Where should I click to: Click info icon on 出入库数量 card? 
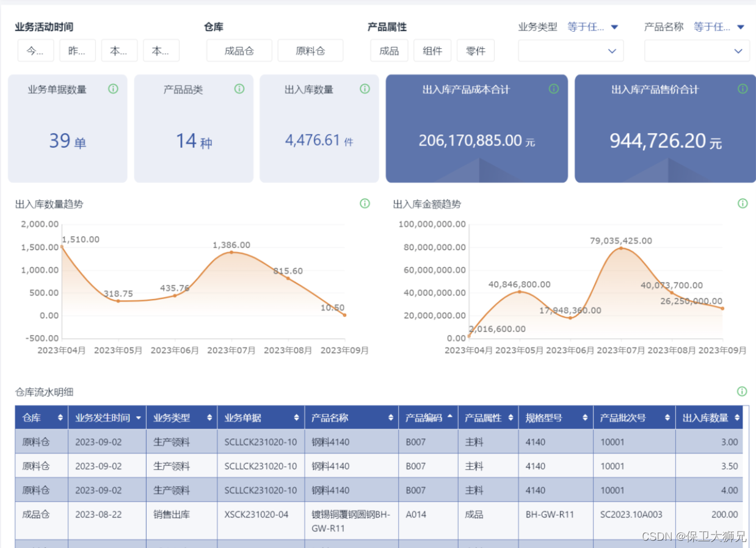[365, 89]
